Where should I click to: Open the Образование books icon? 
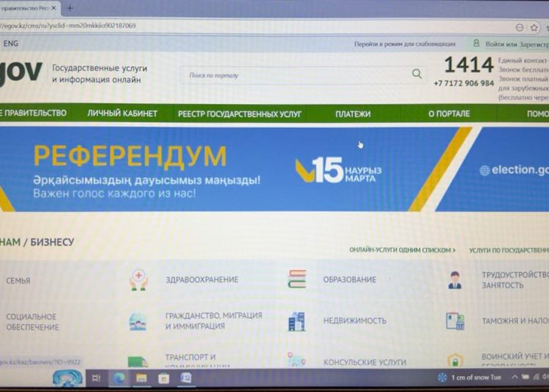pos(296,279)
